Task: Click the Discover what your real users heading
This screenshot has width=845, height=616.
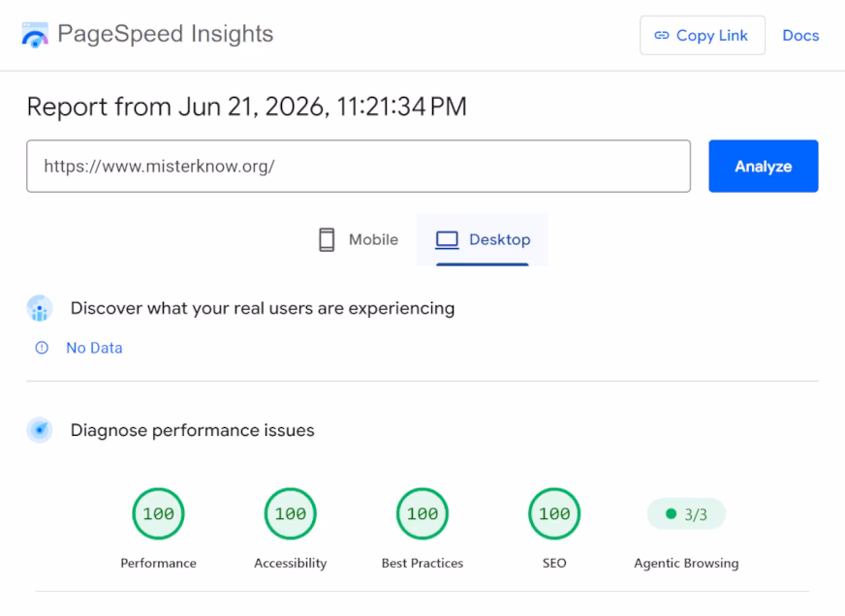Action: [x=263, y=309]
